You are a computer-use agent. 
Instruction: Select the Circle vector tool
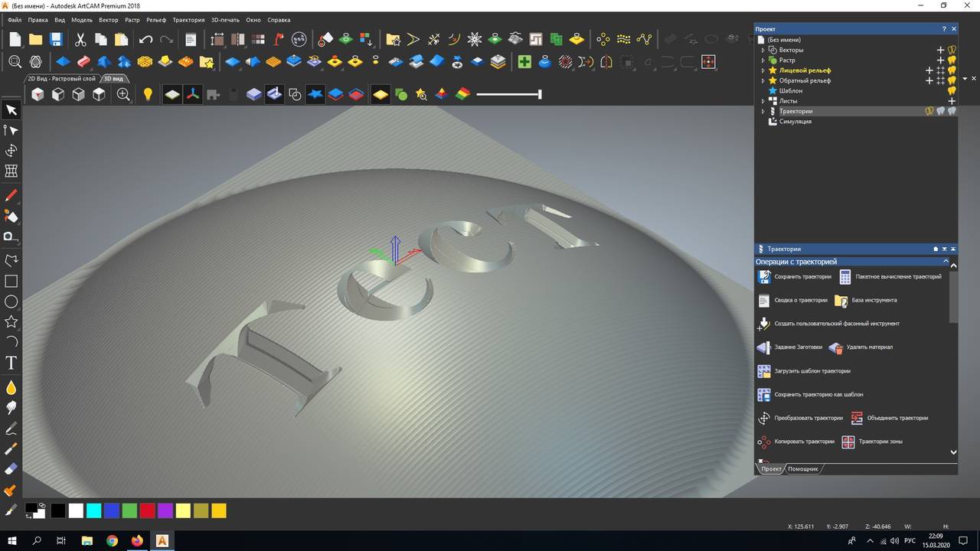(x=11, y=302)
